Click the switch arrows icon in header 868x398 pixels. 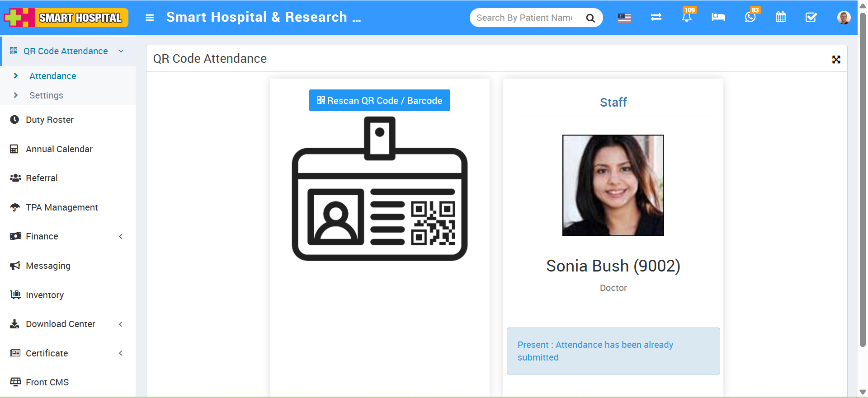click(656, 17)
